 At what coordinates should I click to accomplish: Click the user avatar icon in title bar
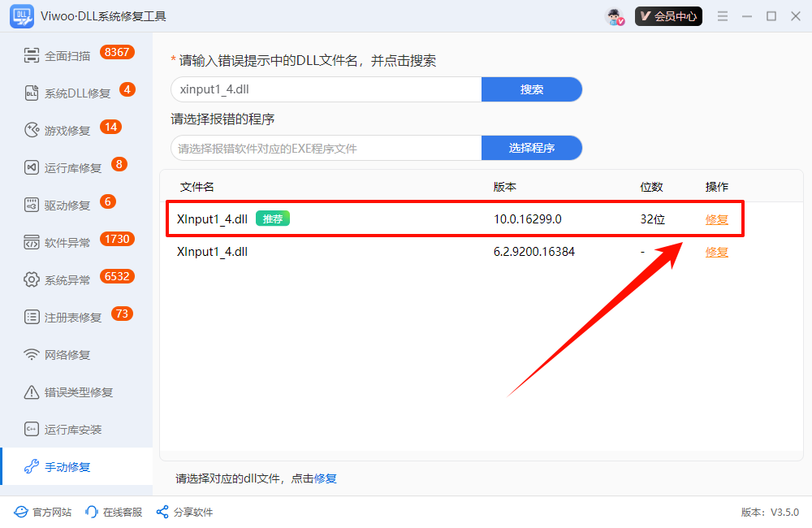click(615, 16)
